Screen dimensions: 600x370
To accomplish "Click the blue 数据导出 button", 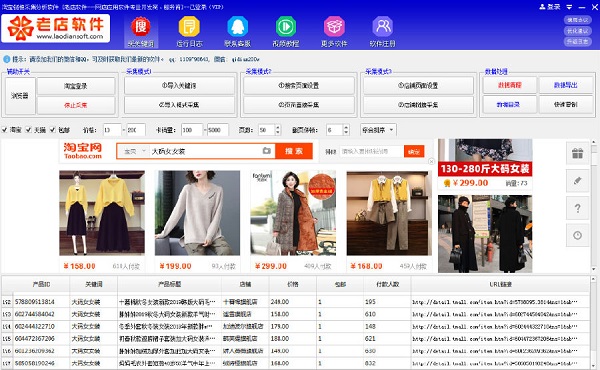I will tap(566, 85).
